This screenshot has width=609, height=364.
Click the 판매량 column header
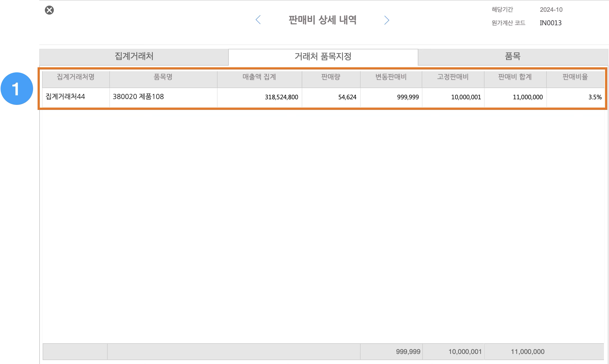click(331, 77)
